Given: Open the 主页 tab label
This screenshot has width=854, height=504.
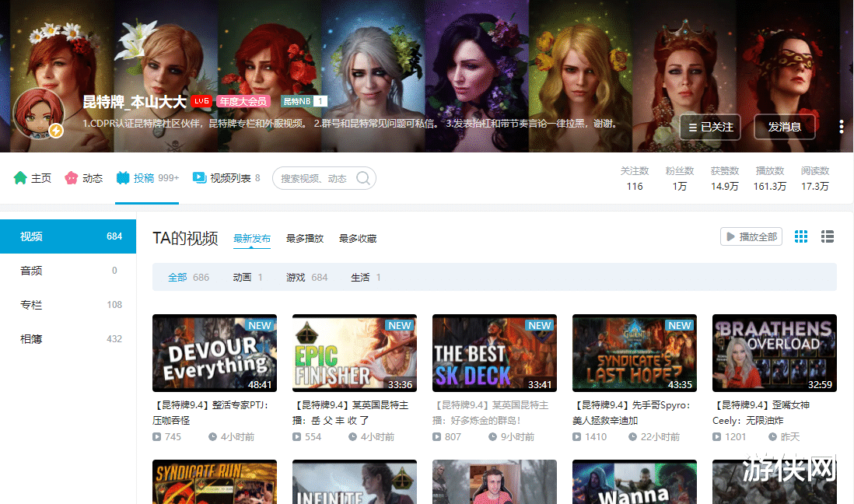Looking at the screenshot, I should pos(41,178).
